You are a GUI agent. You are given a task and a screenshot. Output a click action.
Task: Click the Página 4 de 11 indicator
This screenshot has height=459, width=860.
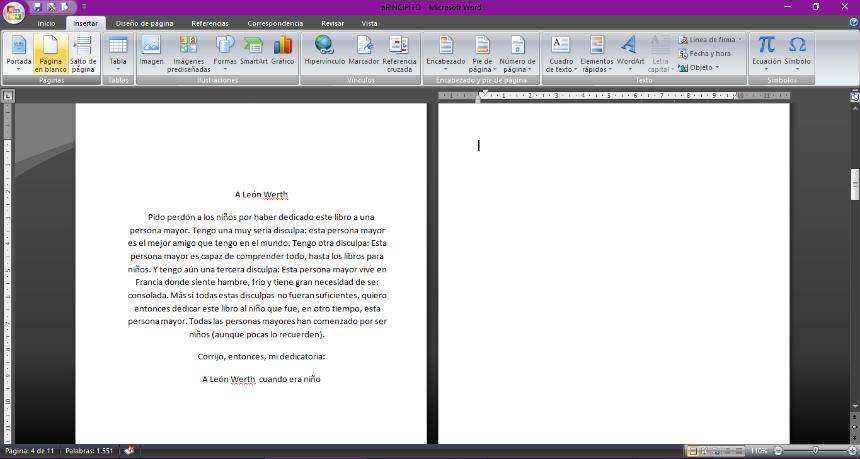point(30,451)
